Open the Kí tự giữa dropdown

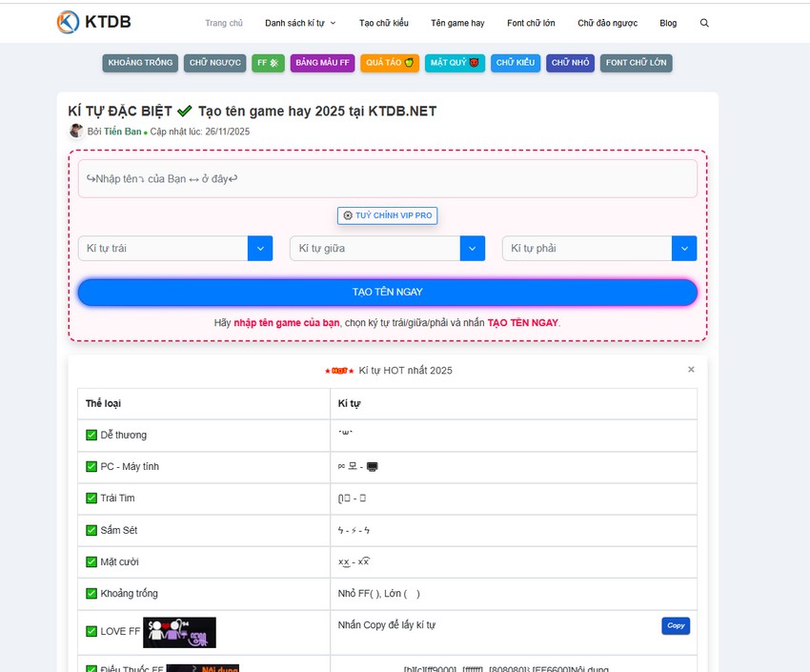point(473,249)
